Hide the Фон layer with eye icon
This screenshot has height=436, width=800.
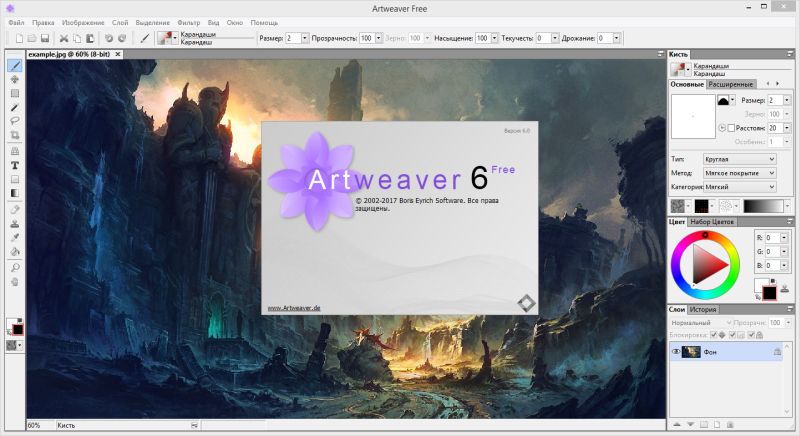click(676, 352)
